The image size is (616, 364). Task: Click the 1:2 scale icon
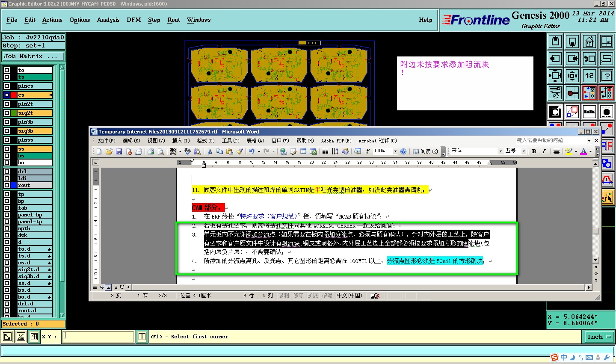click(589, 76)
